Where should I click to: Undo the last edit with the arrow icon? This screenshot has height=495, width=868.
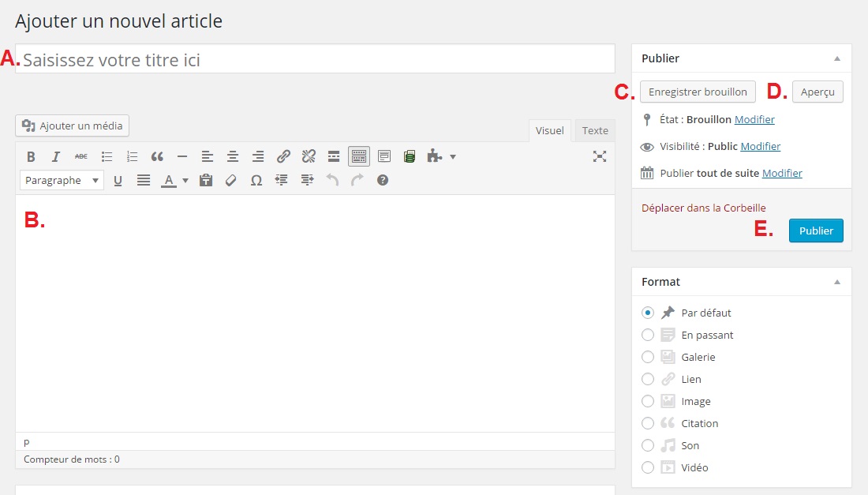(x=332, y=180)
